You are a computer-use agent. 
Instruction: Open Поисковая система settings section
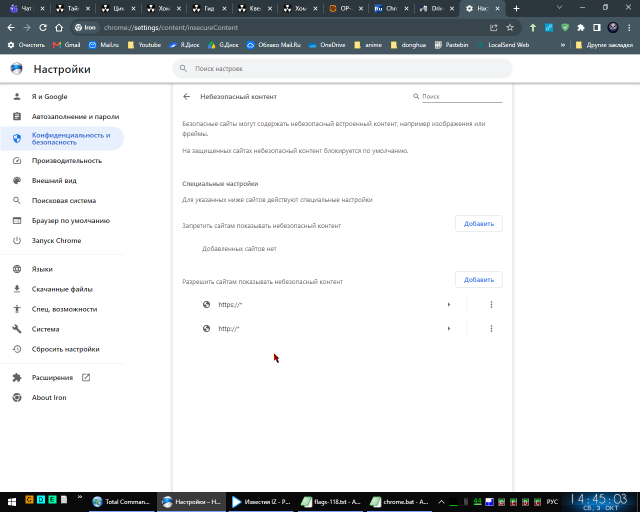tap(62, 201)
